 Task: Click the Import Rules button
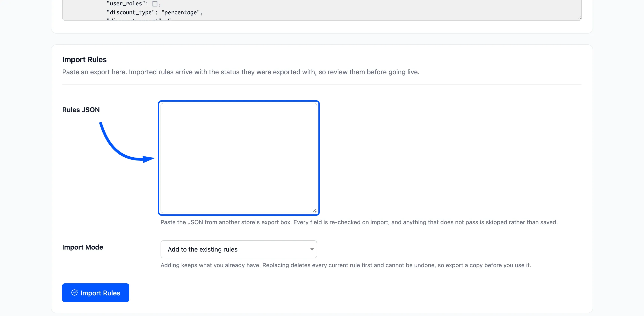tap(95, 293)
